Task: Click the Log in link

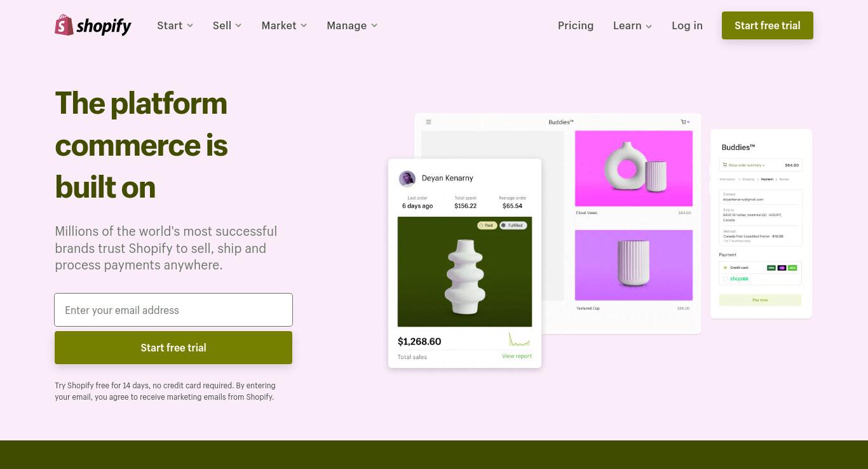Action: pyautogui.click(x=687, y=25)
